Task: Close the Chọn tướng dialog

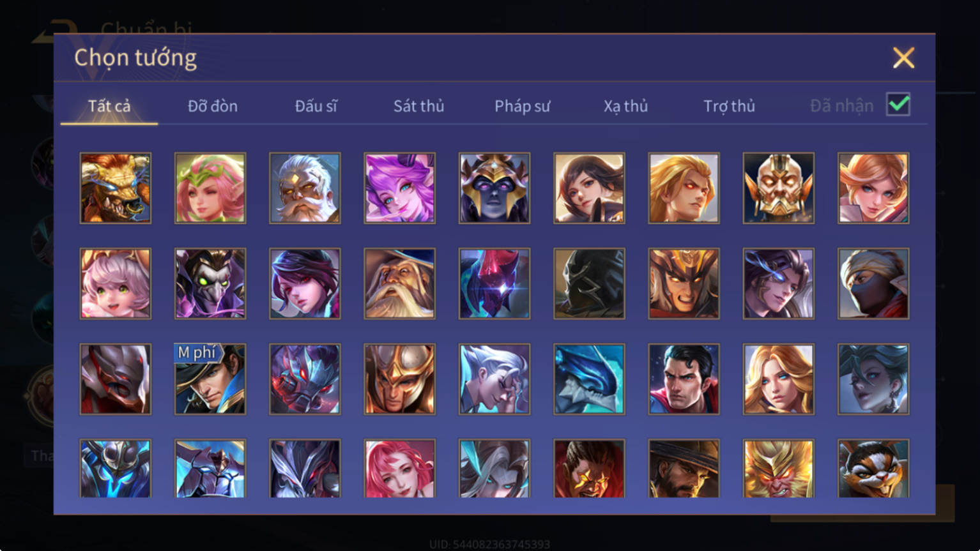Action: 903,58
